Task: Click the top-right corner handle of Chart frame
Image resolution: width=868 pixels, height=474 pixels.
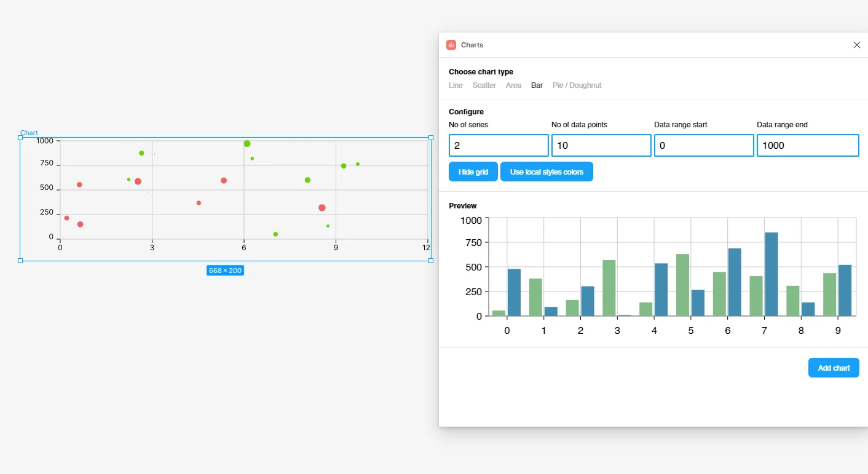Action: 430,138
